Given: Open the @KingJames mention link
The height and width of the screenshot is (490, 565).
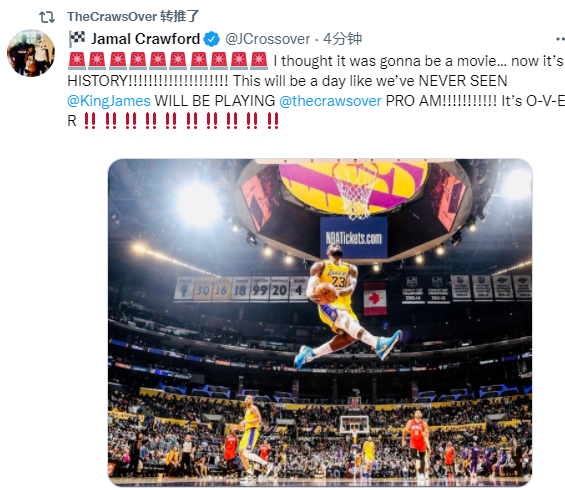Looking at the screenshot, I should (109, 101).
